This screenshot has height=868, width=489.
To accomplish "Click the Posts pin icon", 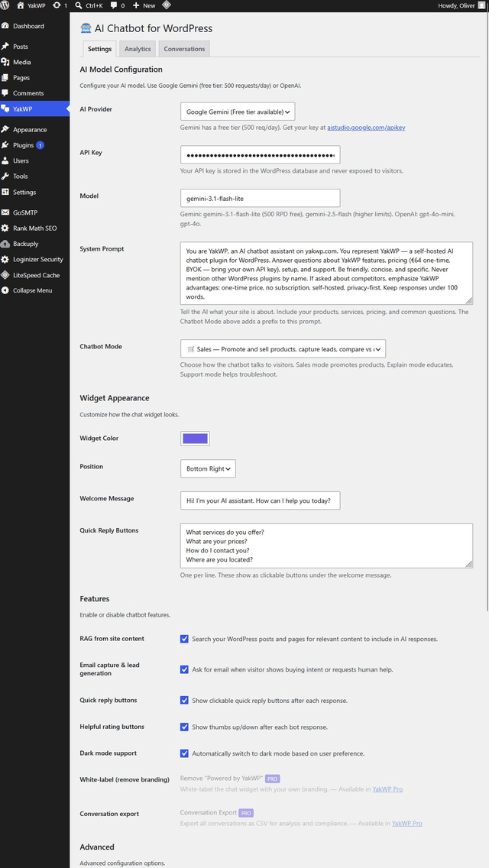I will click(5, 47).
